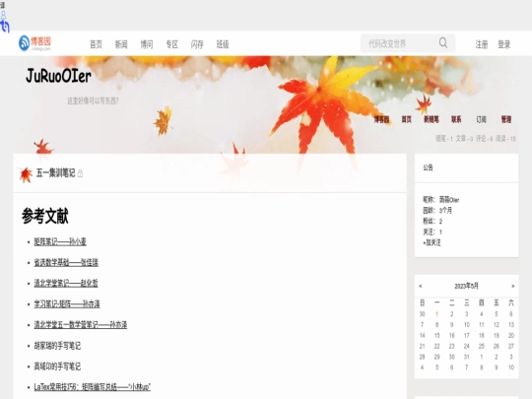Click calendar day 31
This screenshot has width=532, height=399.
(467, 357)
